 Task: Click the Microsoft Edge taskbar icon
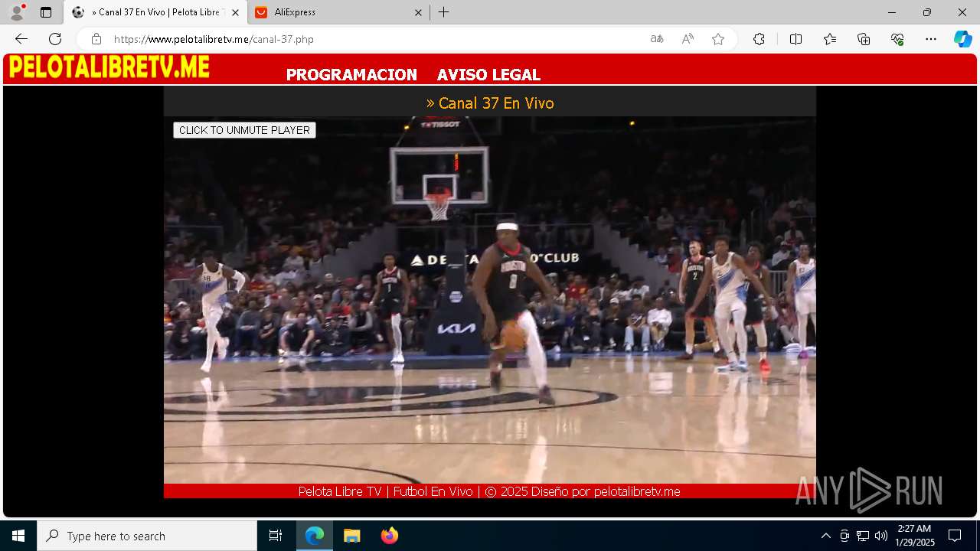pyautogui.click(x=315, y=536)
